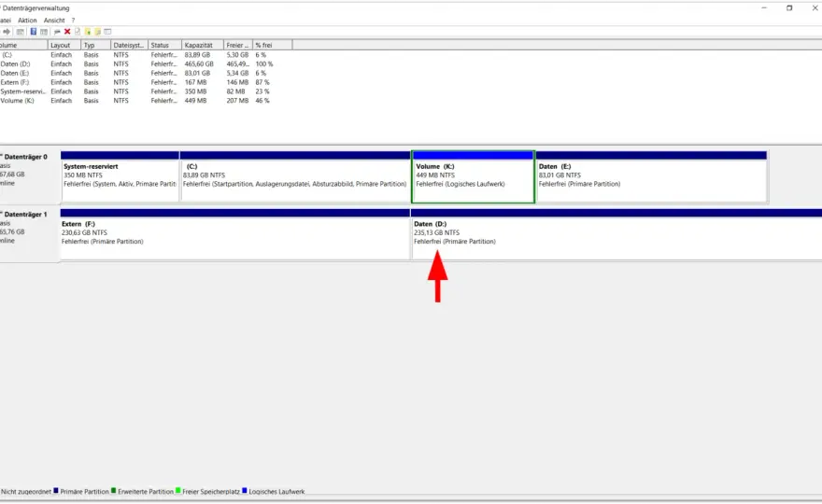Sort the volume list by Status column
This screenshot has width=822, height=504.
(x=164, y=45)
